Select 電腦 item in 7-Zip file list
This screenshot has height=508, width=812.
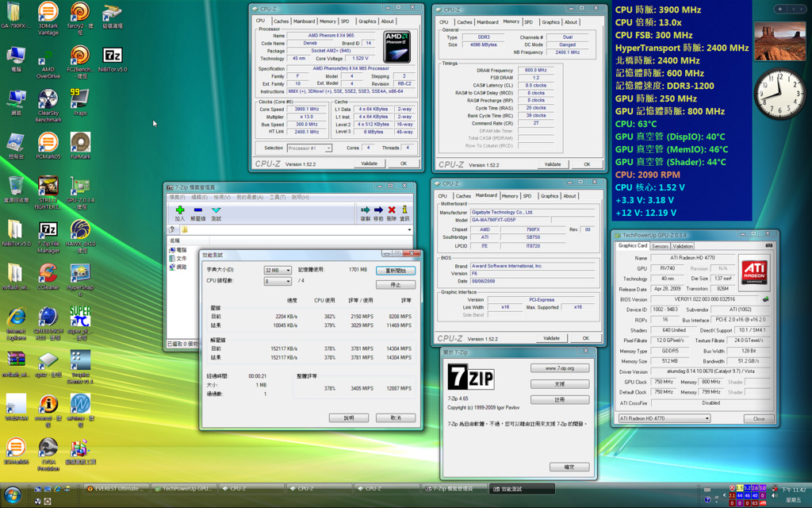[x=177, y=250]
